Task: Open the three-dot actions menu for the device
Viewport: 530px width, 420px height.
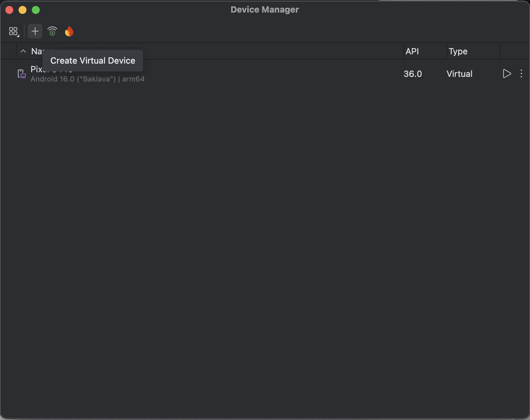Action: (x=521, y=74)
